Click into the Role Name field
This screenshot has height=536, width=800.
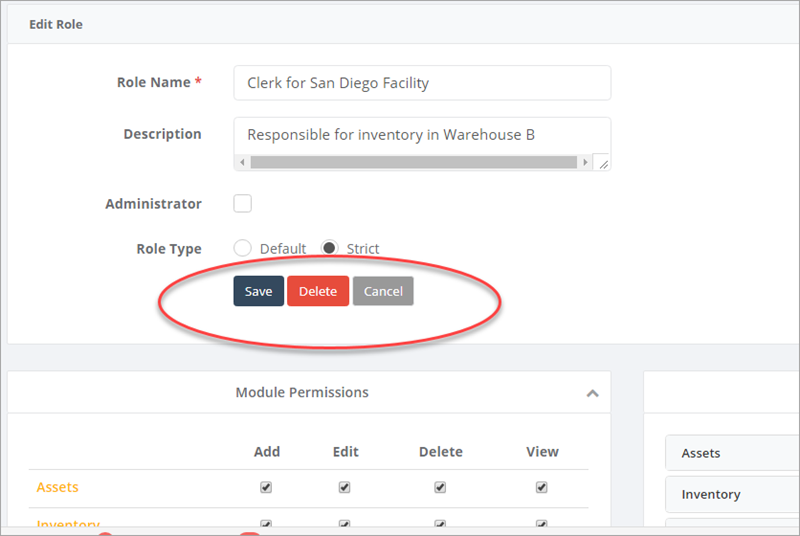421,83
